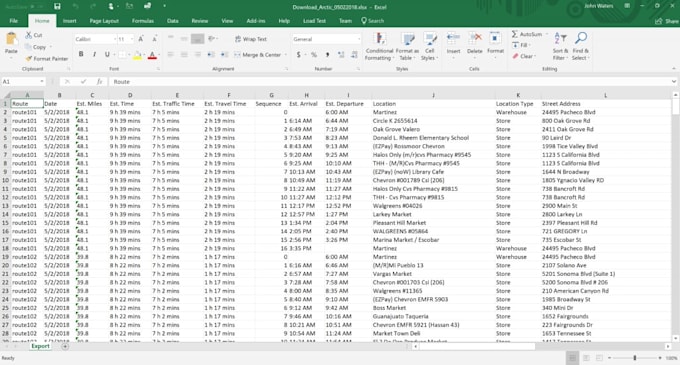The width and height of the screenshot is (680, 365).
Task: Increase indent in the Alignment group
Action: click(x=224, y=55)
